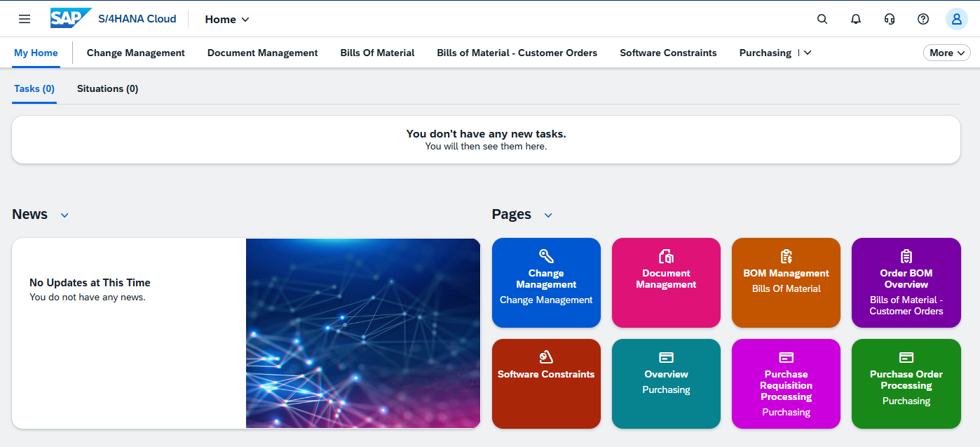Viewport: 980px width, 447px height.
Task: Open the Change Management page tile
Action: coord(546,283)
